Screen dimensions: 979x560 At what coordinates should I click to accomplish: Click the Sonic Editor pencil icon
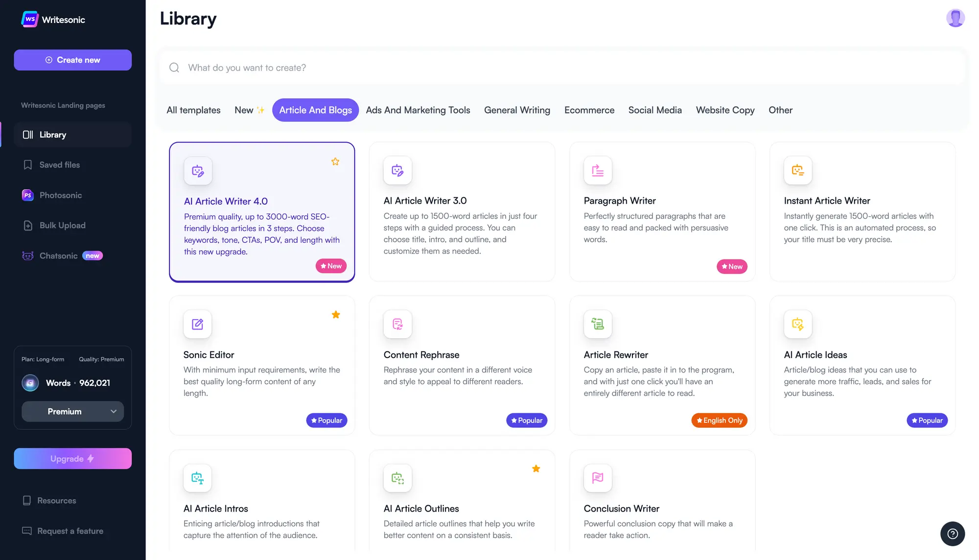point(197,324)
